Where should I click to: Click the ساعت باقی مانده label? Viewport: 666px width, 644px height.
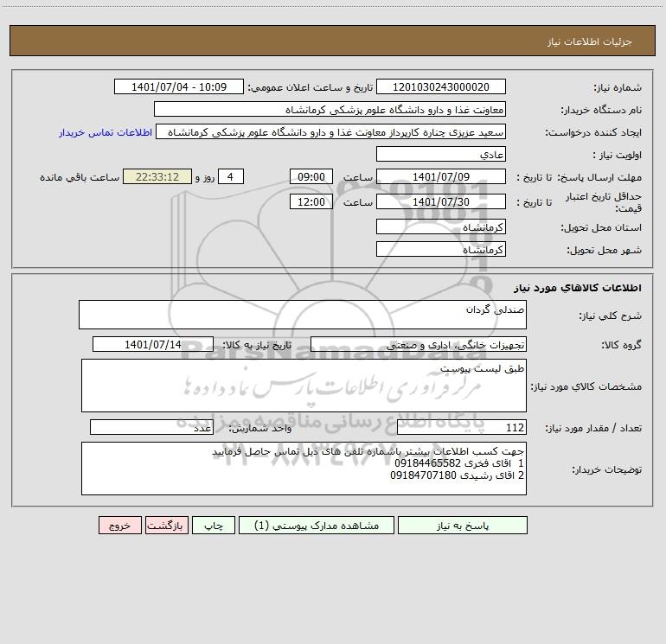(x=80, y=177)
